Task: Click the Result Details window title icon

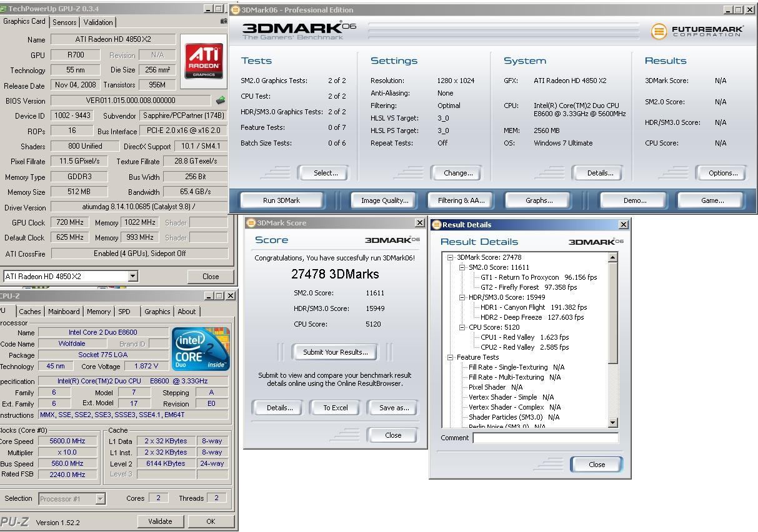Action: 437,225
